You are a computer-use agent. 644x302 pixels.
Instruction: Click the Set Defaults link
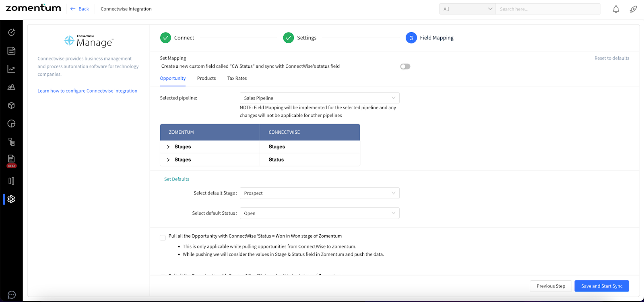point(177,179)
